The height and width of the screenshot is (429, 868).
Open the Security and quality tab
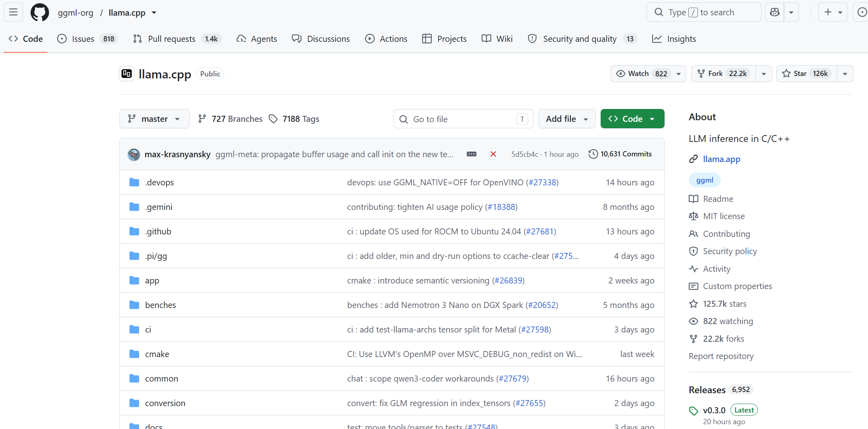(583, 39)
